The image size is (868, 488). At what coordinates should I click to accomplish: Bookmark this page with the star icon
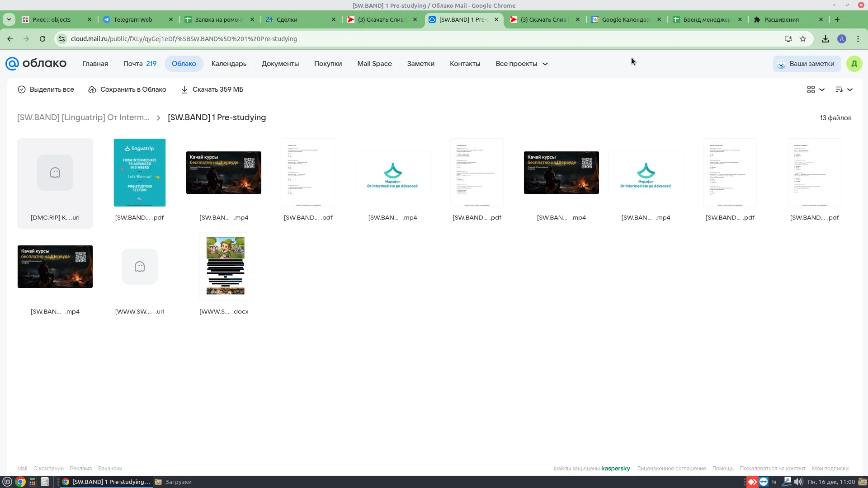[x=803, y=39]
